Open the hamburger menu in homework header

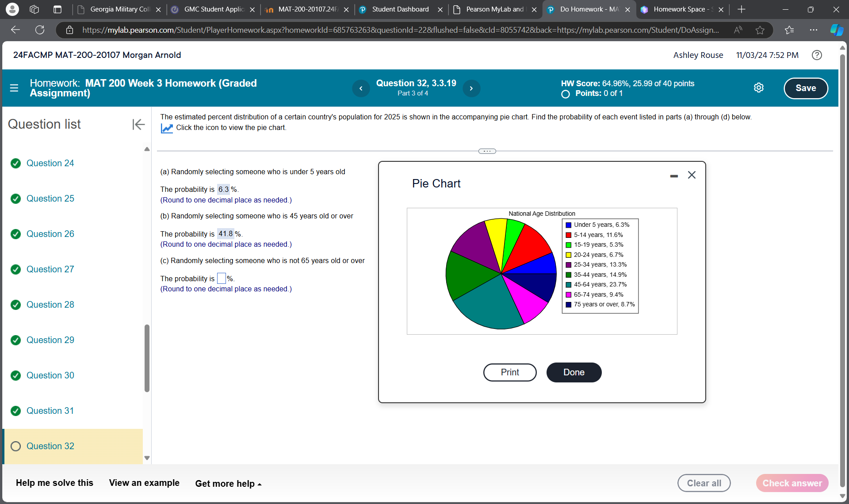point(14,88)
